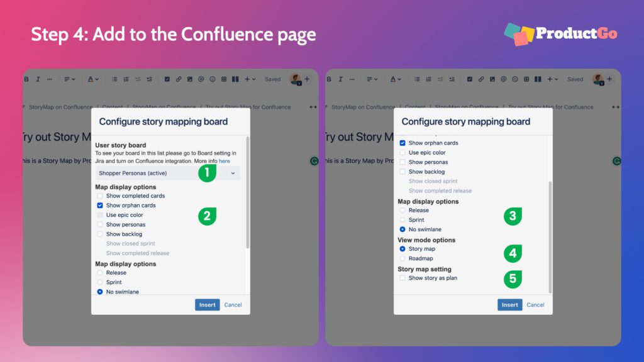644x362 pixels.
Task: Enable the Show orphan cards checkbox
Action: [99, 205]
